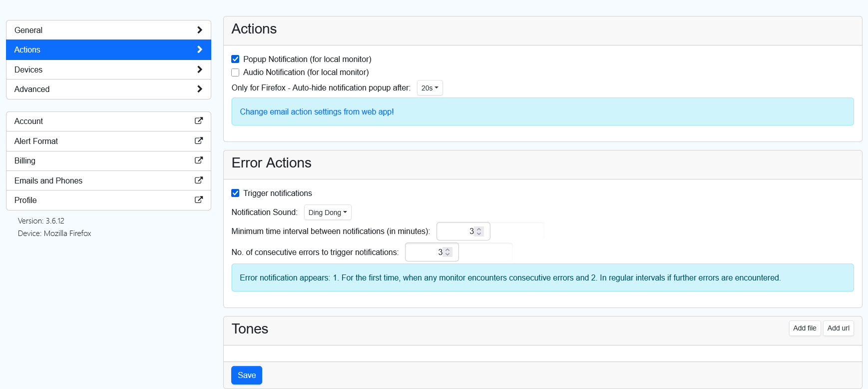Image resolution: width=868 pixels, height=389 pixels.
Task: Click the Add file button
Action: 805,328
